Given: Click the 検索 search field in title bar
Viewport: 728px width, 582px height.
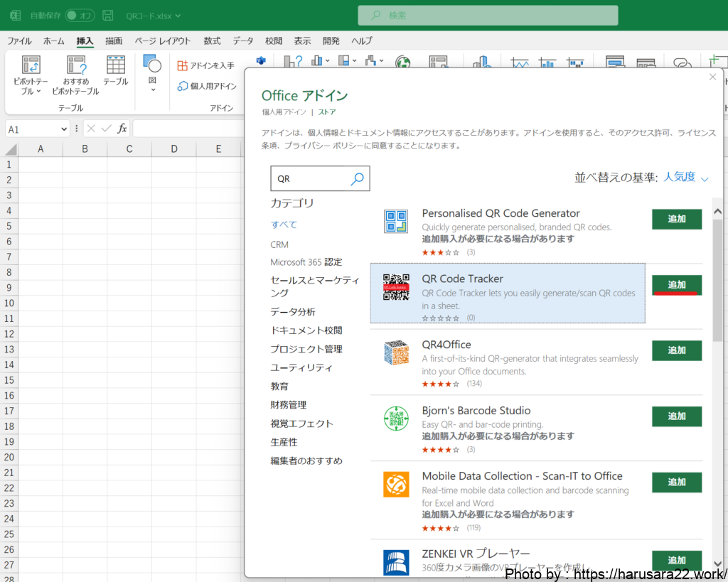Looking at the screenshot, I should point(488,15).
